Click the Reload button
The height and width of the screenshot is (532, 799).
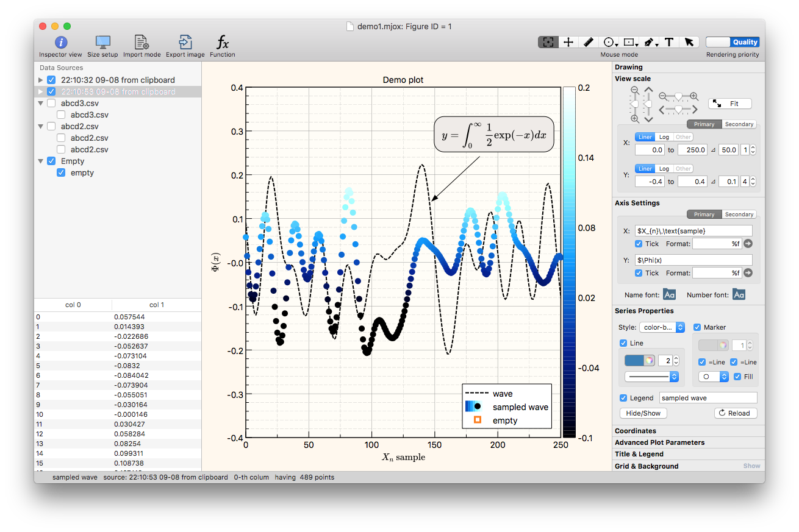(x=735, y=413)
